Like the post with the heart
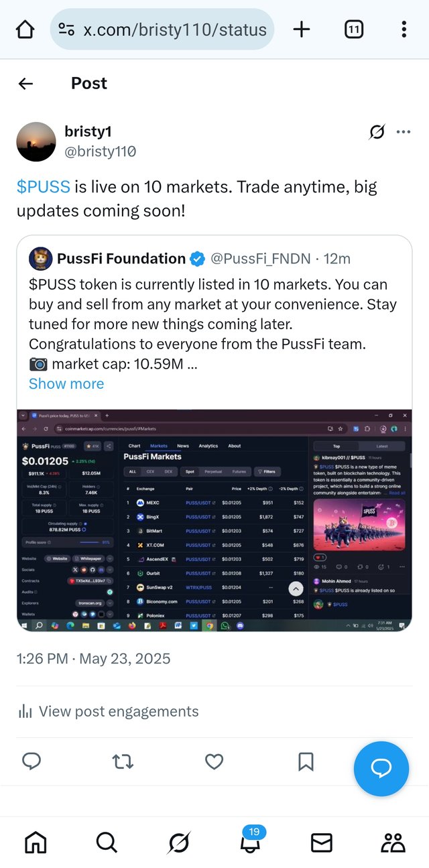 tap(214, 761)
